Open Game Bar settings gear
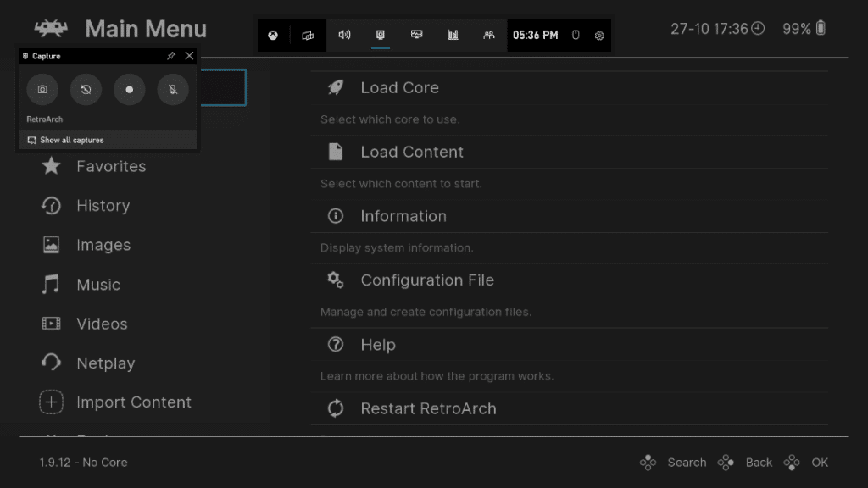The height and width of the screenshot is (488, 868). coord(599,36)
